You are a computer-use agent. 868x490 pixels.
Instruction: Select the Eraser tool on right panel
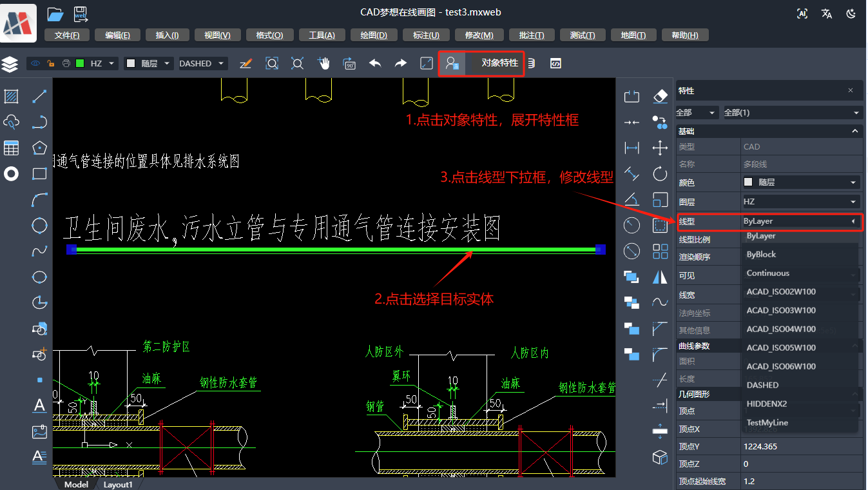(660, 95)
